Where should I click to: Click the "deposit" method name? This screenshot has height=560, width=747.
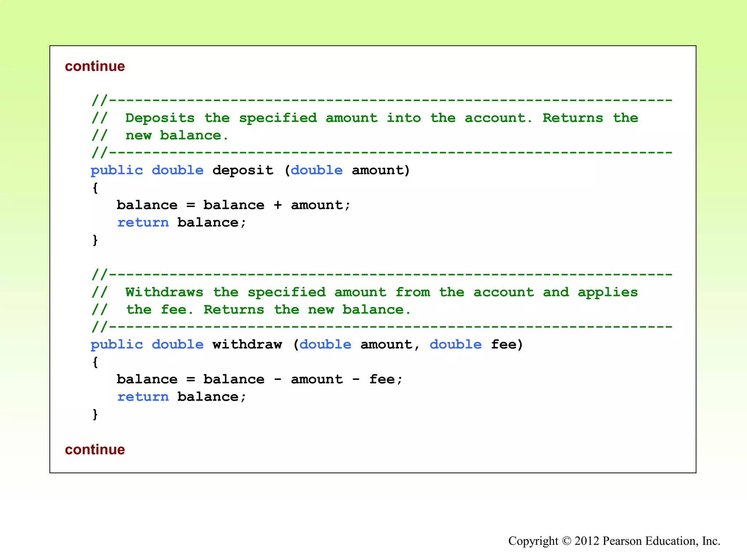243,170
